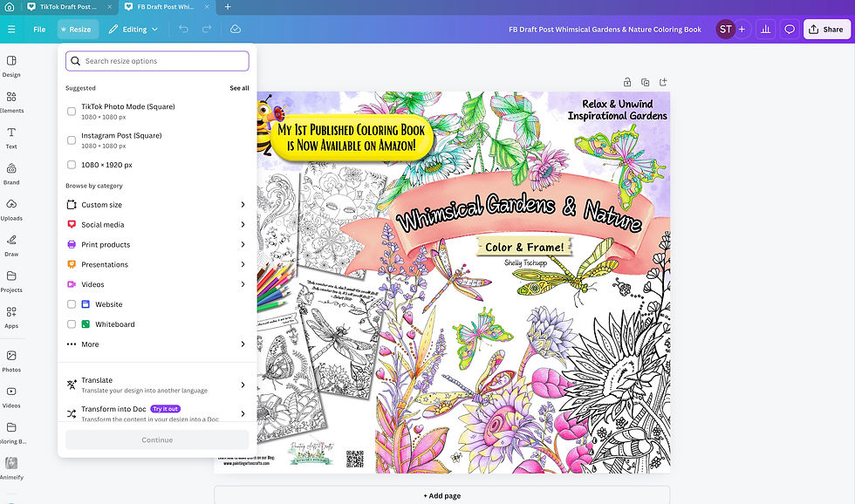Open the Projects sidebar panel
This screenshot has height=504, width=855.
click(x=10, y=282)
